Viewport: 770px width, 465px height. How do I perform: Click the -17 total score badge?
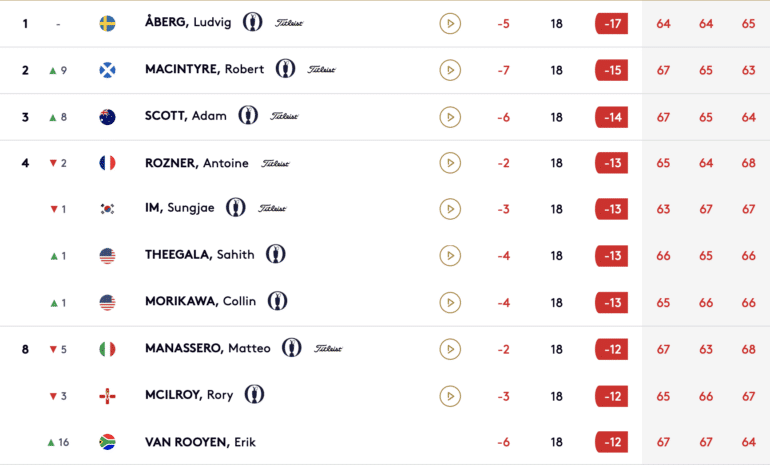pyautogui.click(x=611, y=24)
